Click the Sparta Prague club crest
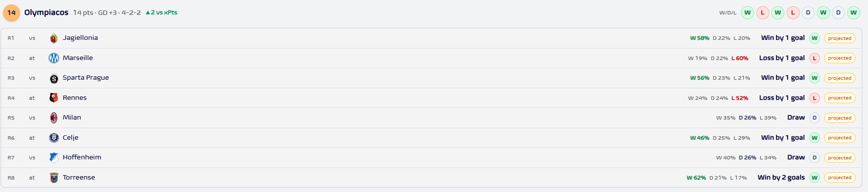The image size is (868, 192). (54, 78)
